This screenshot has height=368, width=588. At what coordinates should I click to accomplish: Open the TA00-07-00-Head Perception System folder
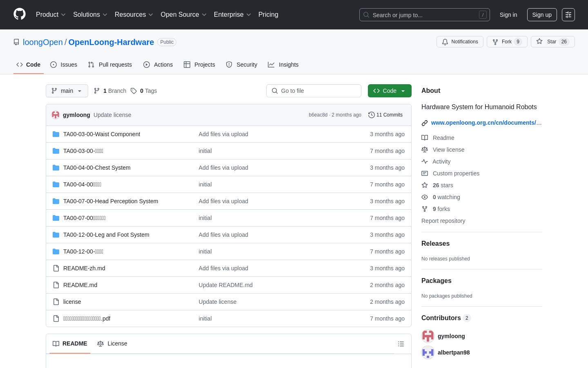point(111,201)
